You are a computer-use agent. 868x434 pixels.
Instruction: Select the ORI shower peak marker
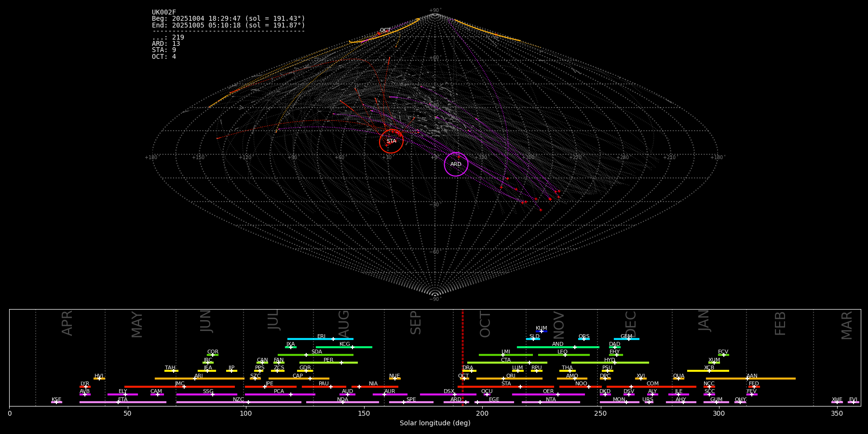pyautogui.click(x=503, y=379)
